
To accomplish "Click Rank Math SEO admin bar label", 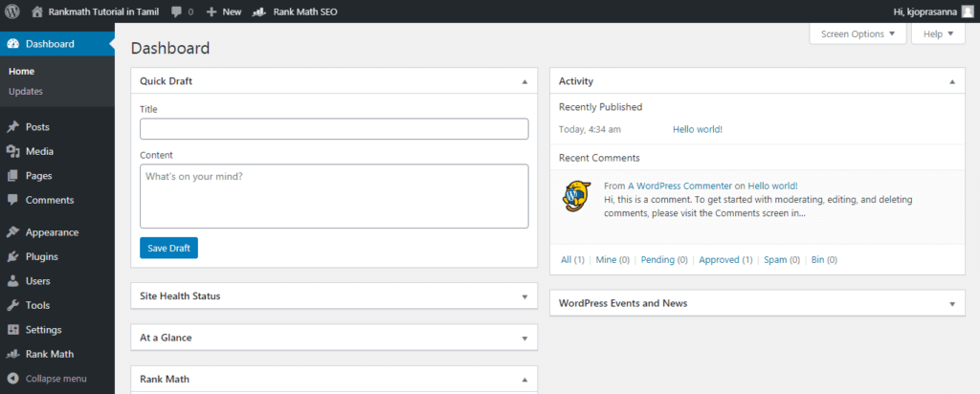I will tap(305, 11).
